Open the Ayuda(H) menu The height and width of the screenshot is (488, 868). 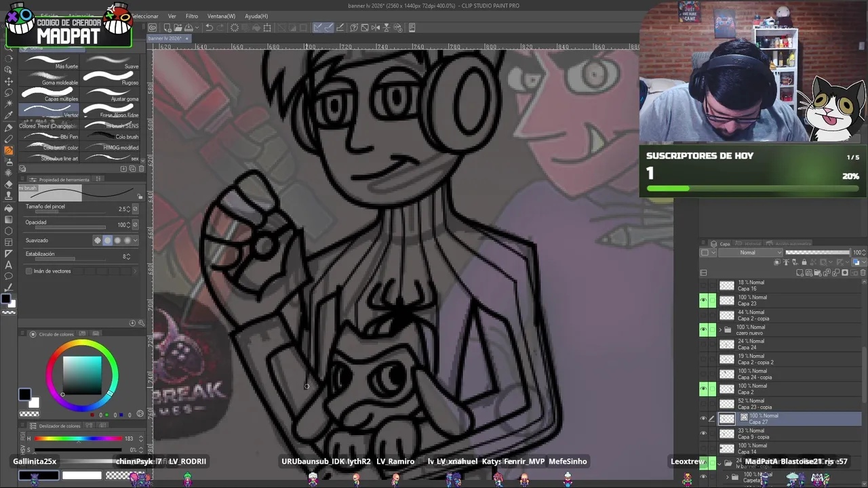[x=256, y=16]
